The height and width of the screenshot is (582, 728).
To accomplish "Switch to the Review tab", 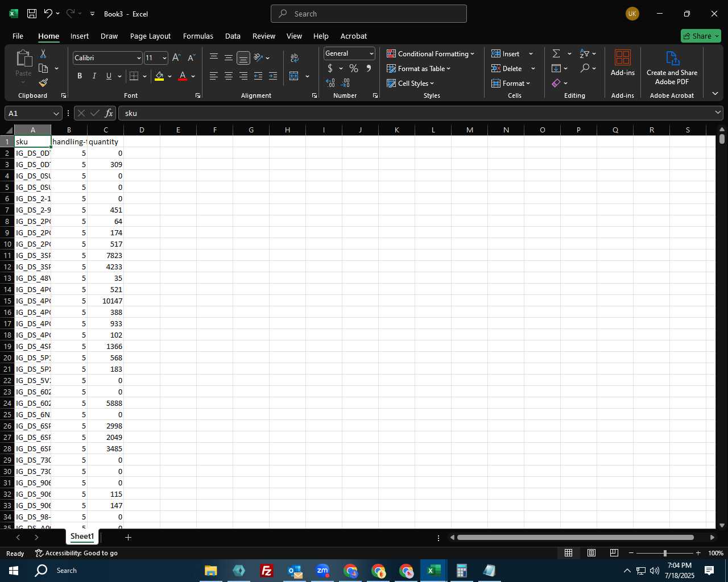I will [264, 36].
